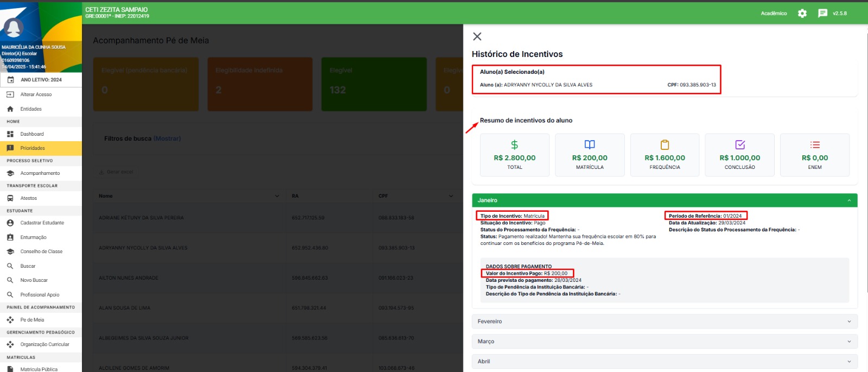Open Organização Curricular sidebar item
The height and width of the screenshot is (372, 868).
click(x=44, y=344)
